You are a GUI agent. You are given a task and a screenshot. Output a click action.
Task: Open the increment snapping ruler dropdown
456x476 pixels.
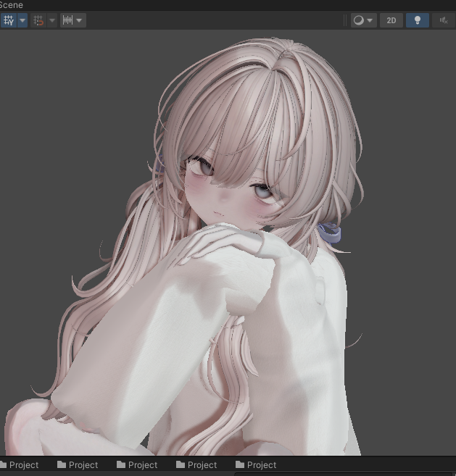coord(73,20)
